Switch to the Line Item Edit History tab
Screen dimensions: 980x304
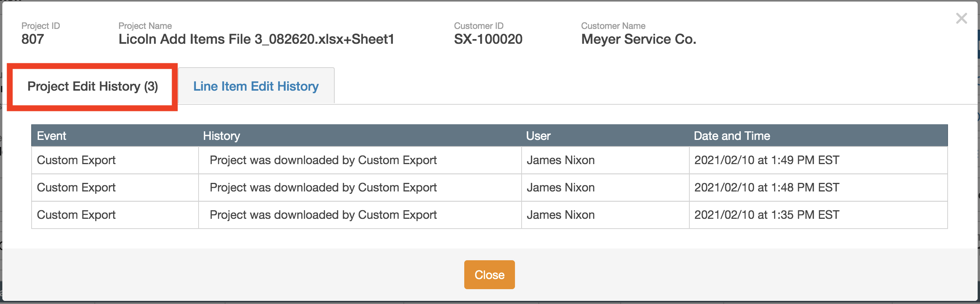click(x=256, y=86)
